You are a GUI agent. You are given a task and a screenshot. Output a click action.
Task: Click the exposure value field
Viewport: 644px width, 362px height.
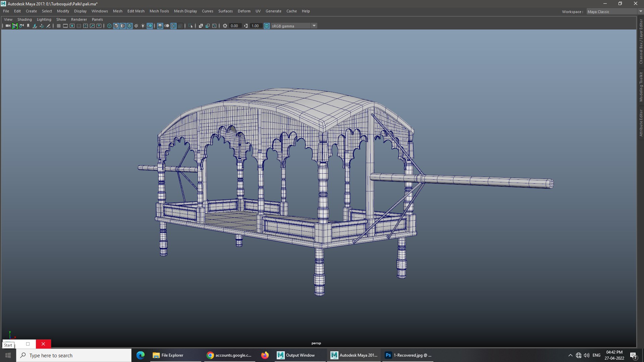click(235, 26)
